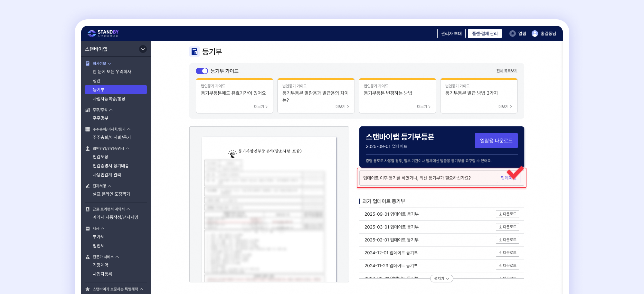Select the 등기부 menu item
This screenshot has width=644, height=294.
[x=116, y=90]
